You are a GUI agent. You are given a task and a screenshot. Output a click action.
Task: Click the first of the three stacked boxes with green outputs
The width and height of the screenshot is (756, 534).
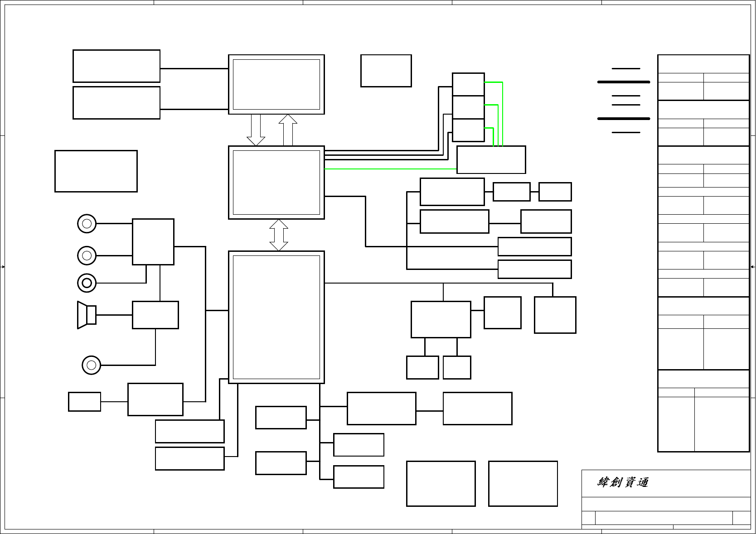pyautogui.click(x=468, y=84)
